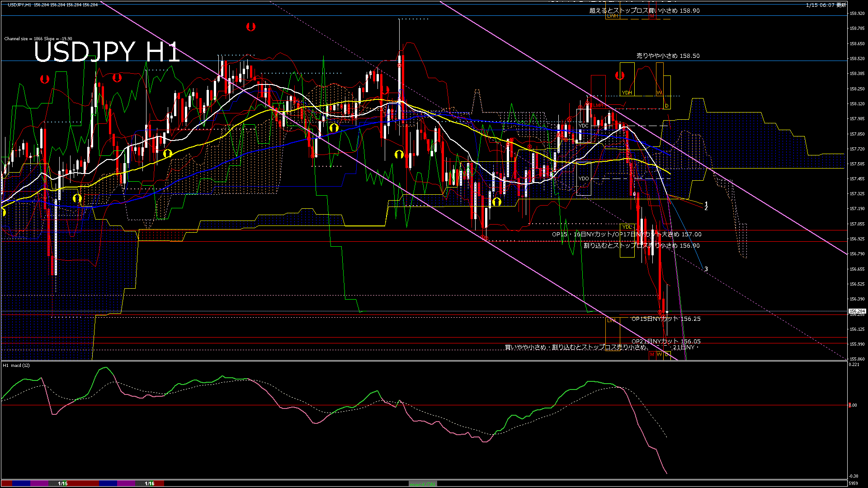Viewport: 868px width, 488px height.
Task: Click the YDO pivot label
Action: (x=584, y=178)
